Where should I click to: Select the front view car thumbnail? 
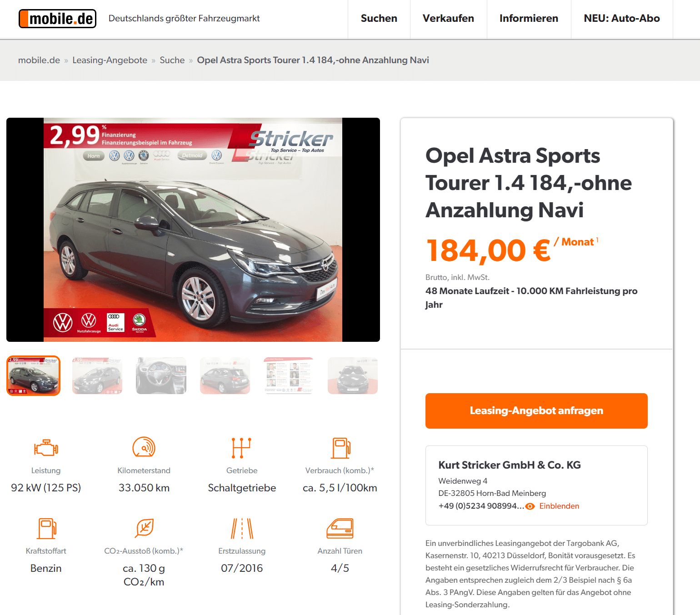[353, 375]
